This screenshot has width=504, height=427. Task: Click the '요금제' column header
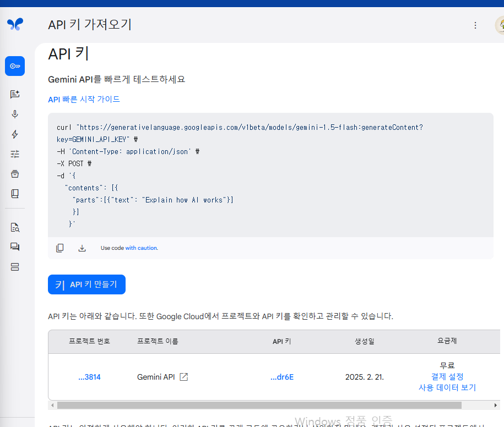(x=447, y=341)
